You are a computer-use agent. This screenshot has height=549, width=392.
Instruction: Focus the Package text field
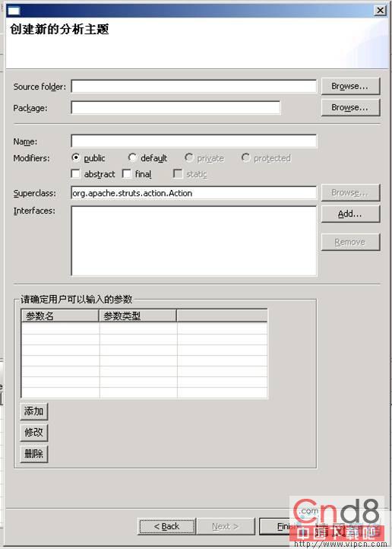pyautogui.click(x=175, y=107)
